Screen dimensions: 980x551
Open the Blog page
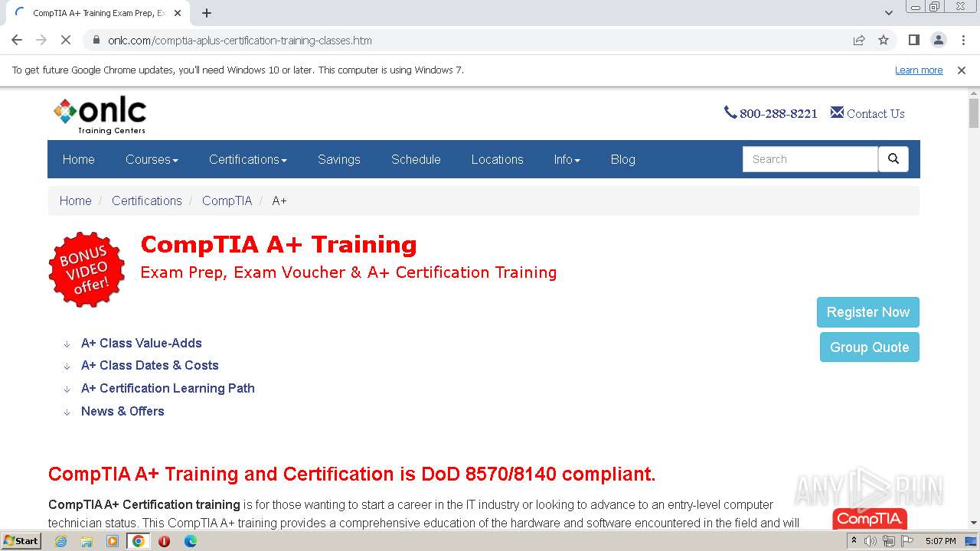623,159
